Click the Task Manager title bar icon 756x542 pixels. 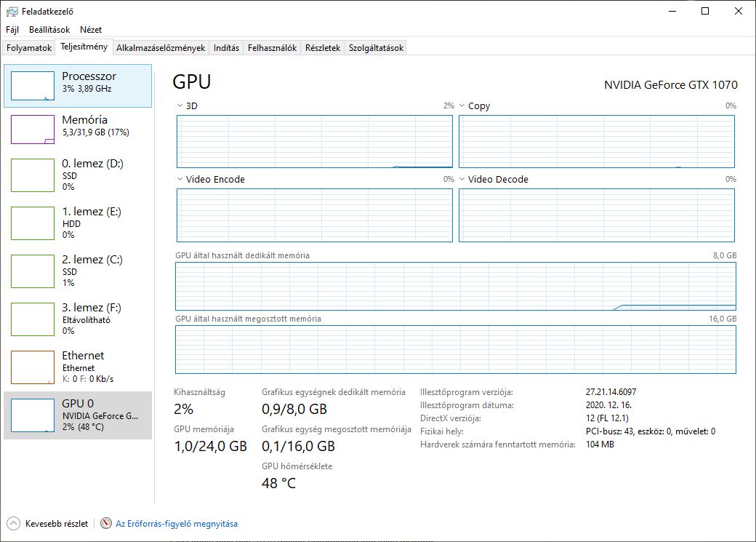[x=12, y=12]
